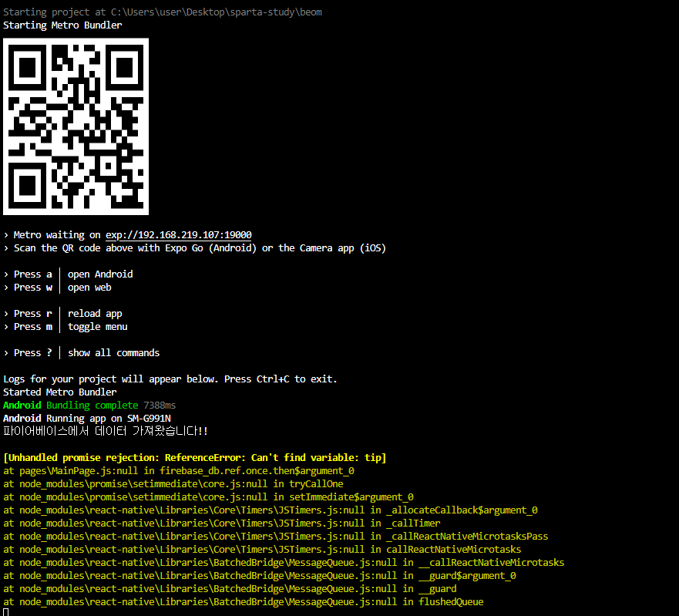Click stack line ending '_callReactNativeMicrotasksPass'
The height and width of the screenshot is (616, 679).
tap(275, 537)
